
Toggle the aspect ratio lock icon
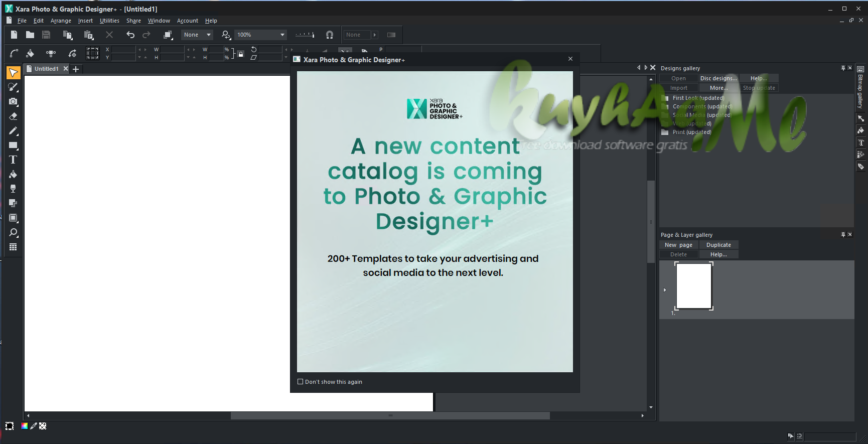[241, 54]
